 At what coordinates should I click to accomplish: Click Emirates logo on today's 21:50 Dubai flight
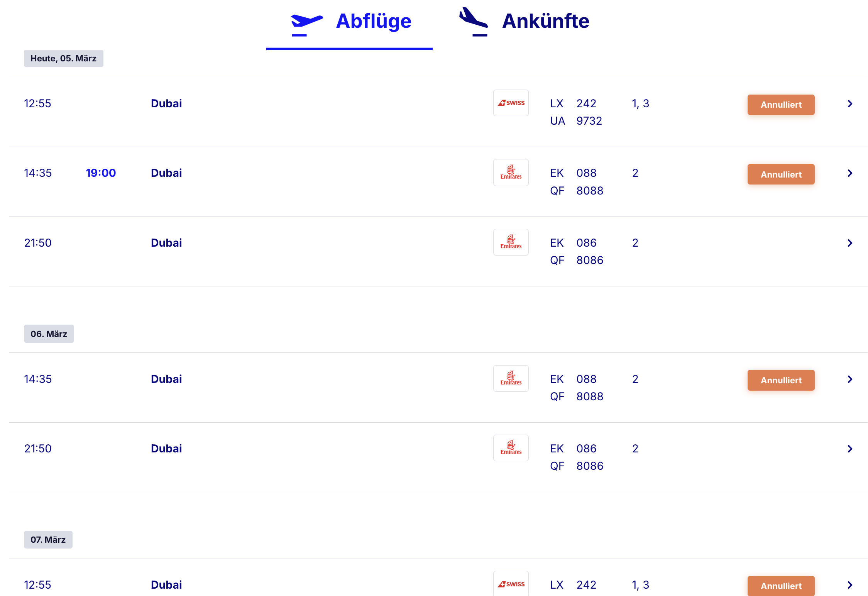point(511,242)
